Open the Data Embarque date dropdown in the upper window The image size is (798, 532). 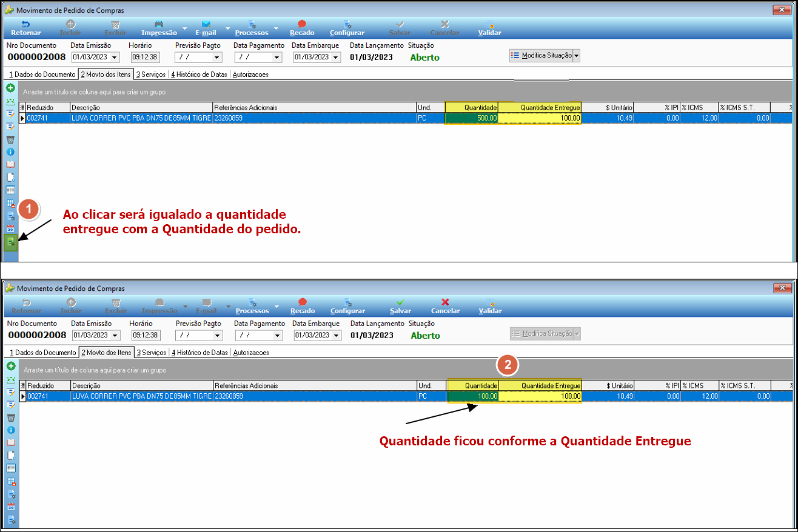pyautogui.click(x=335, y=57)
